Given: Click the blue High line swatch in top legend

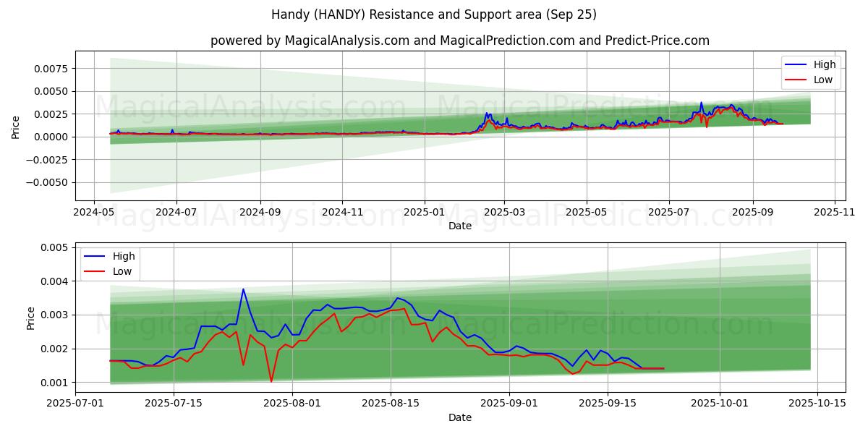Looking at the screenshot, I should coord(796,65).
